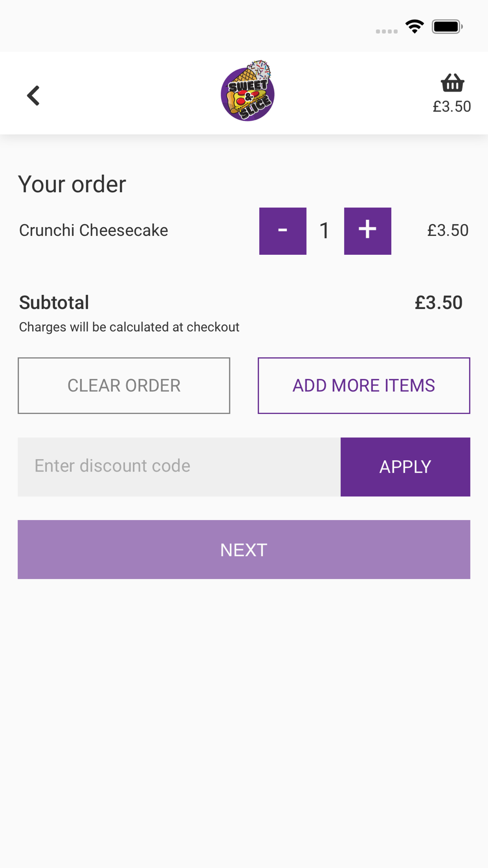
Task: Decrease Crunchi Cheesecake quantity with minus
Action: (x=283, y=231)
